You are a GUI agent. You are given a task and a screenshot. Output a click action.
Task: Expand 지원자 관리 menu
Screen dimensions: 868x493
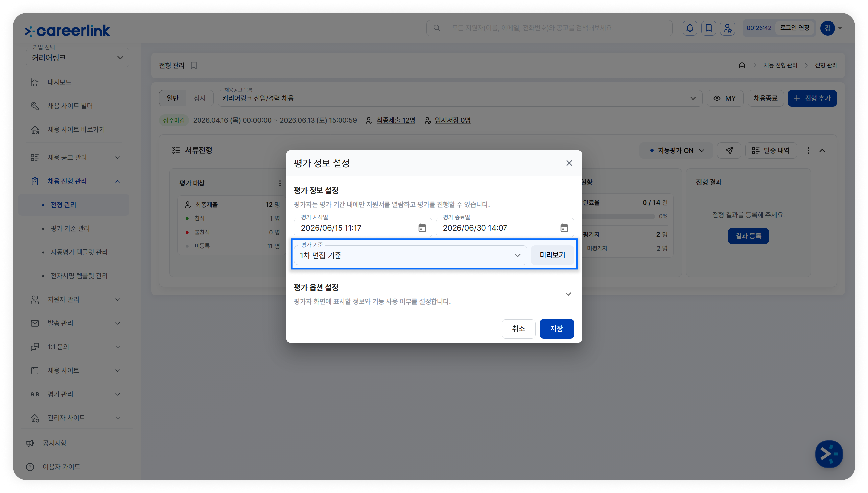(x=118, y=299)
